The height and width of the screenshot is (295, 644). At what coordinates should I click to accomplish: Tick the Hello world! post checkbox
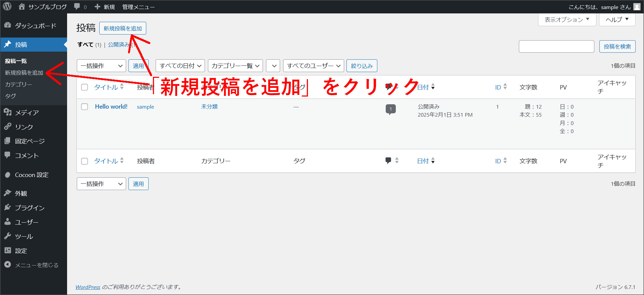[x=85, y=107]
